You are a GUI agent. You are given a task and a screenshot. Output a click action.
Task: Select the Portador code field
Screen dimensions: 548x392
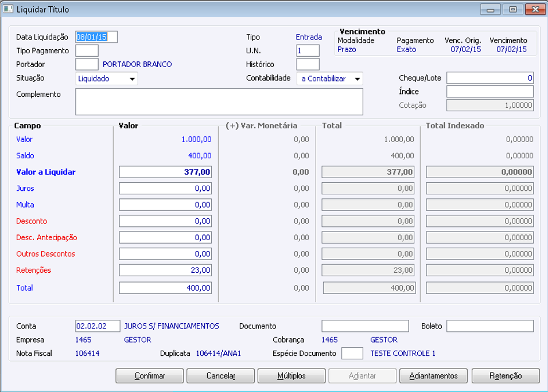click(x=87, y=65)
